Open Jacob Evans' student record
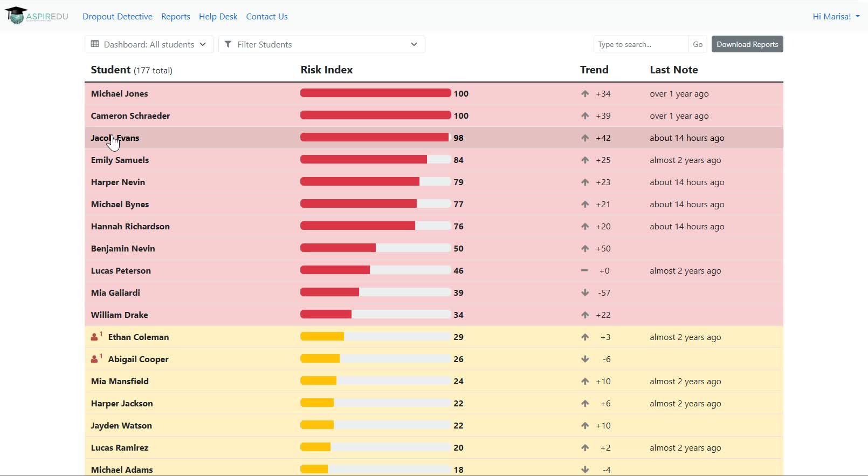Viewport: 868px width, 476px height. click(115, 138)
